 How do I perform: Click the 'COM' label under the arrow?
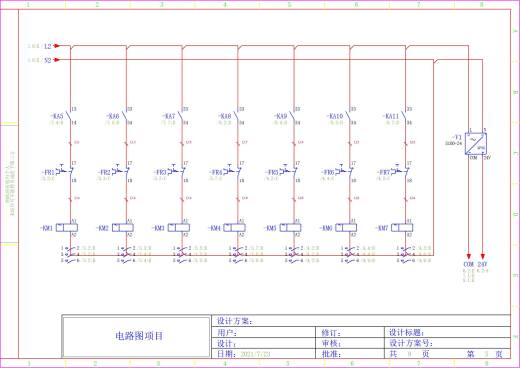(469, 264)
